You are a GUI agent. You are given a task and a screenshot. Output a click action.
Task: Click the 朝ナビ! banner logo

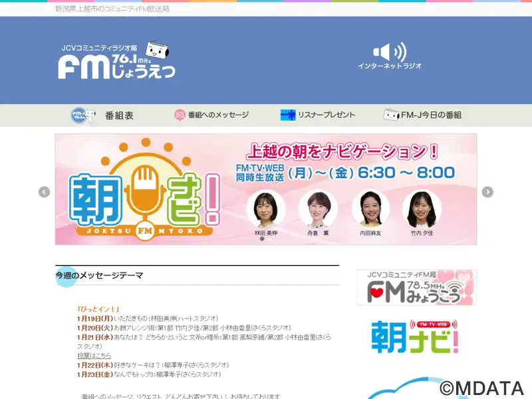(145, 190)
